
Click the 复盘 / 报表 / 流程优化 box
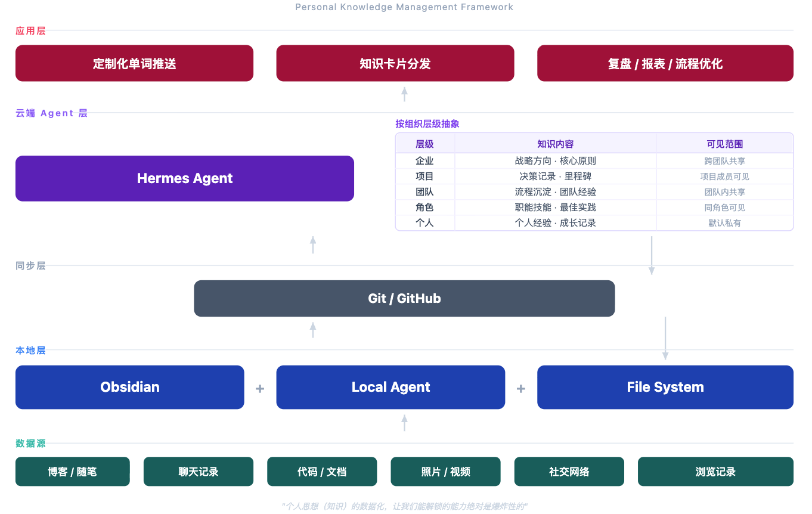(x=665, y=63)
